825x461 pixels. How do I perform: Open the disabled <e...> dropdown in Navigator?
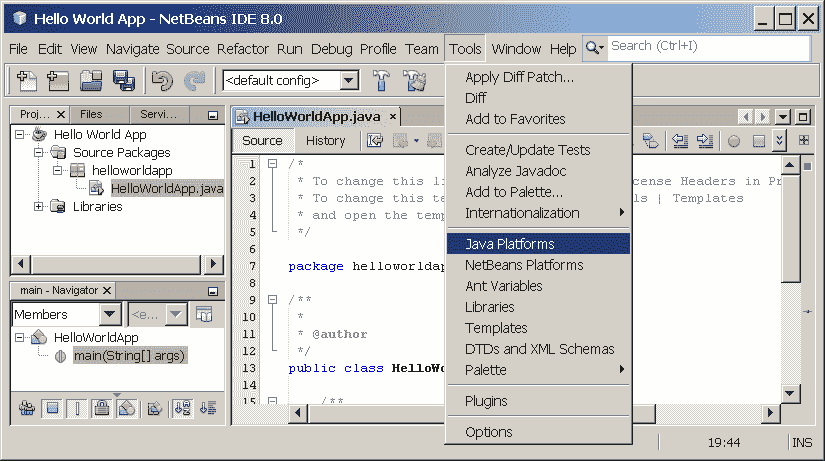pyautogui.click(x=176, y=314)
